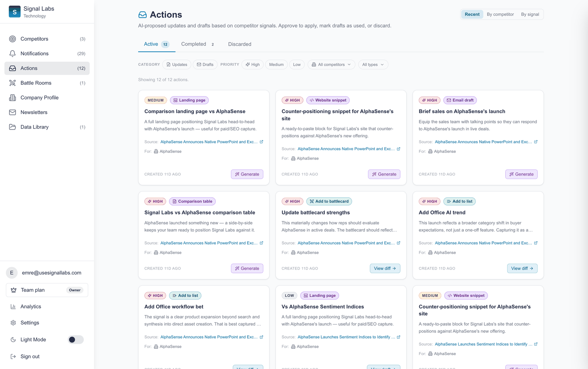Click the Website snippet tag on the HIGH priority card
This screenshot has height=369, width=588.
click(x=328, y=100)
